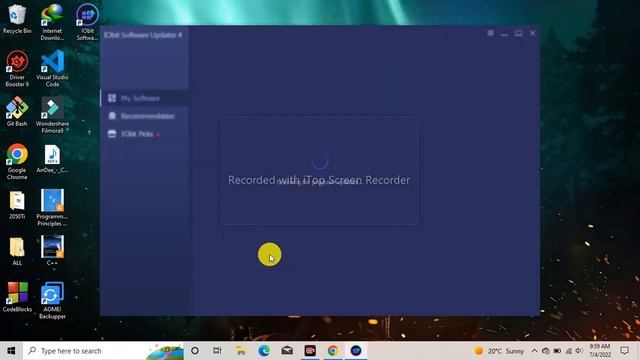
Task: Select Google Chrome desktop shortcut
Action: coord(17,162)
